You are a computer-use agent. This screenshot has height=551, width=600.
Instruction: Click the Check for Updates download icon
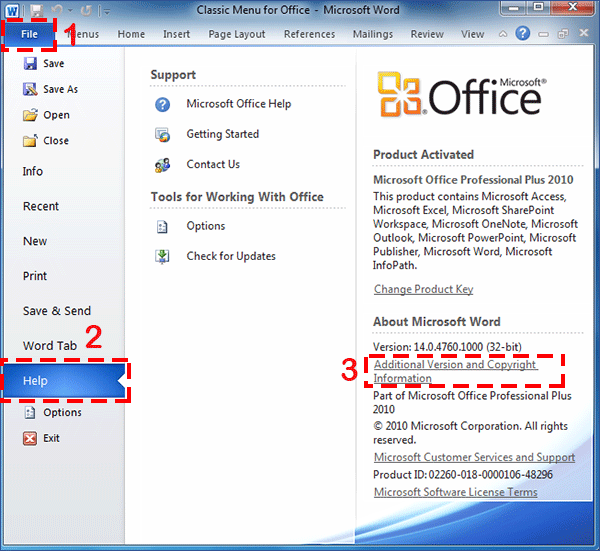pos(162,257)
